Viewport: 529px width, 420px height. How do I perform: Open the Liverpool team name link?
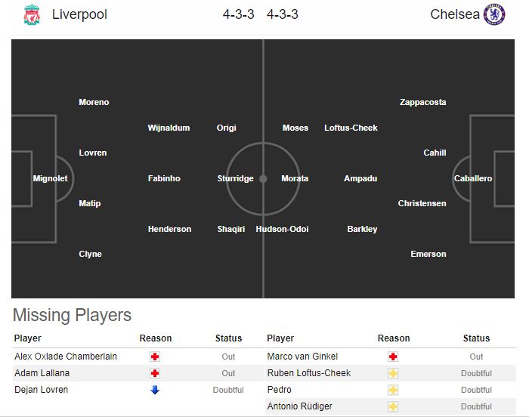click(x=79, y=14)
